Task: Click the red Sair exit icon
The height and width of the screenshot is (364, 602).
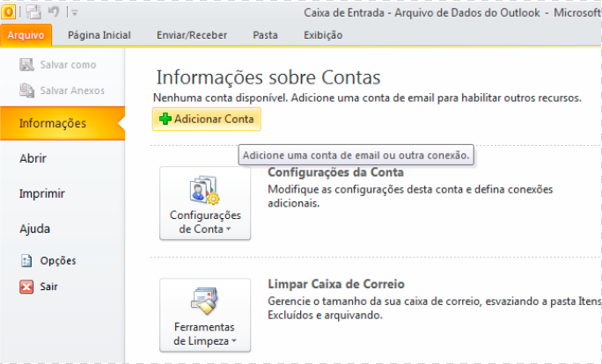Action: click(x=26, y=287)
